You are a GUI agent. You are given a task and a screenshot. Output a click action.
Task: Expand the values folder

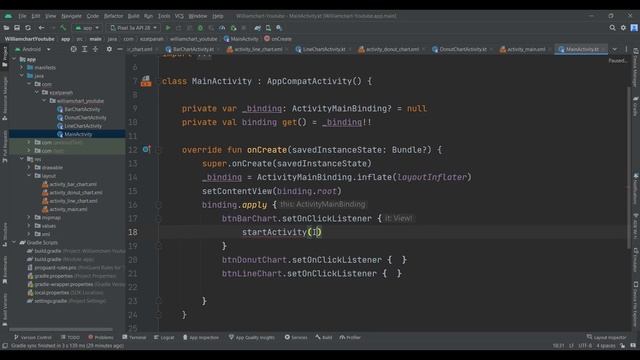(x=29, y=226)
